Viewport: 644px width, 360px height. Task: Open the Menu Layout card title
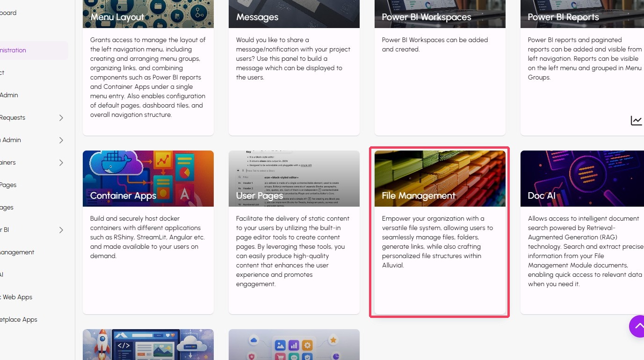[x=117, y=17]
